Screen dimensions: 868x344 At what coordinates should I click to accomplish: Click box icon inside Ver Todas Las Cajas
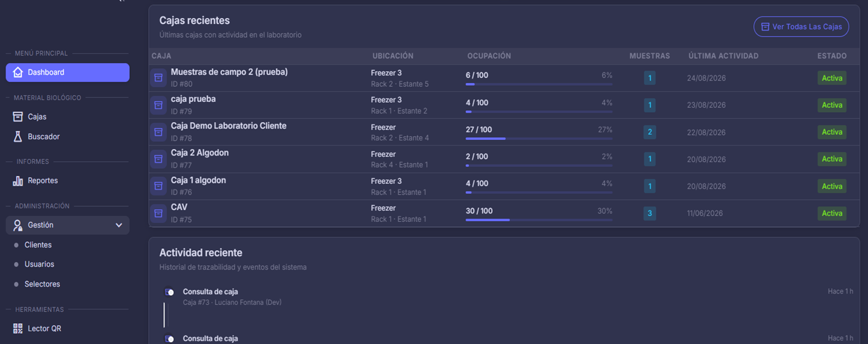point(765,26)
